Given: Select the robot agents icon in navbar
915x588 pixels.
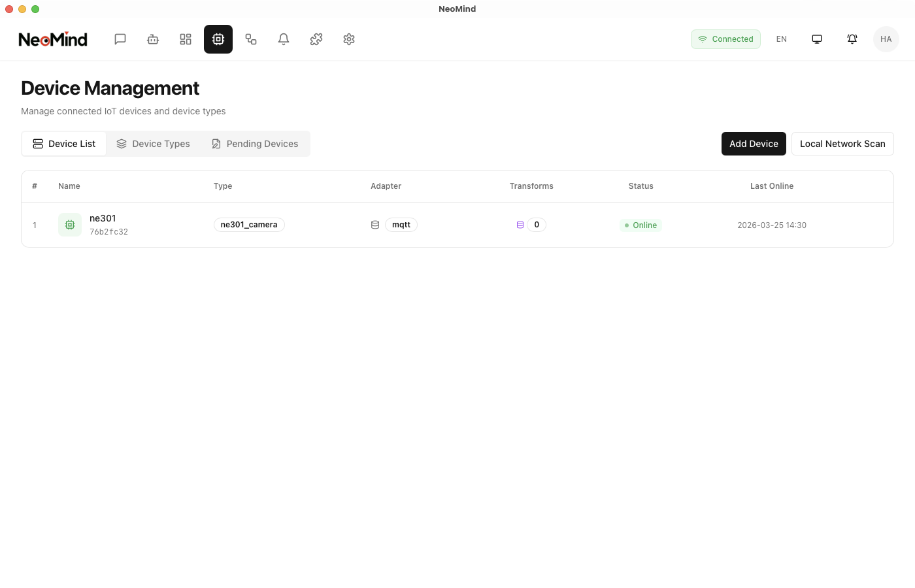Looking at the screenshot, I should [x=153, y=39].
